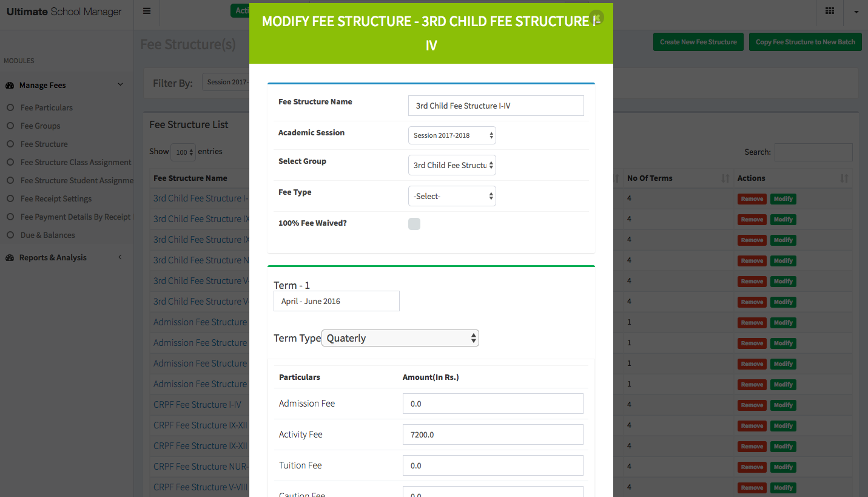Click the Tuition Fee amount field
Viewport: 868px width, 497px height.
(x=493, y=465)
